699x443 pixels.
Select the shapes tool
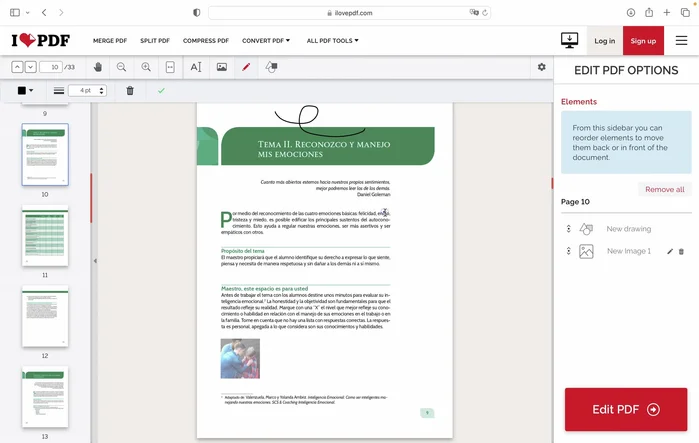tap(271, 67)
